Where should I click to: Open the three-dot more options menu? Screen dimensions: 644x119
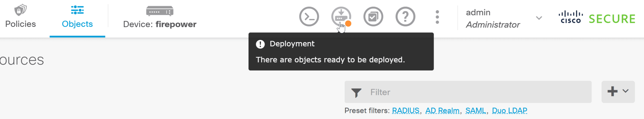437,17
